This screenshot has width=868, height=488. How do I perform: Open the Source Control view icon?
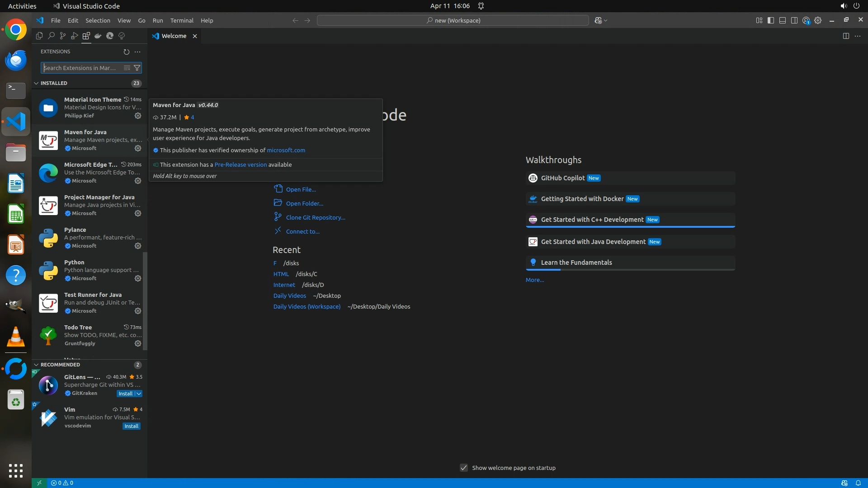coord(63,36)
